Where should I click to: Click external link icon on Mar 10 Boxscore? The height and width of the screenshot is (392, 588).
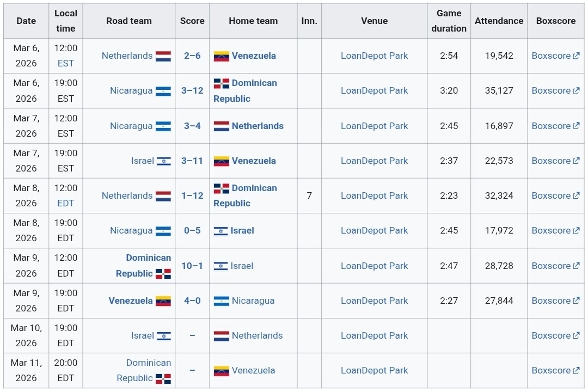(x=576, y=336)
